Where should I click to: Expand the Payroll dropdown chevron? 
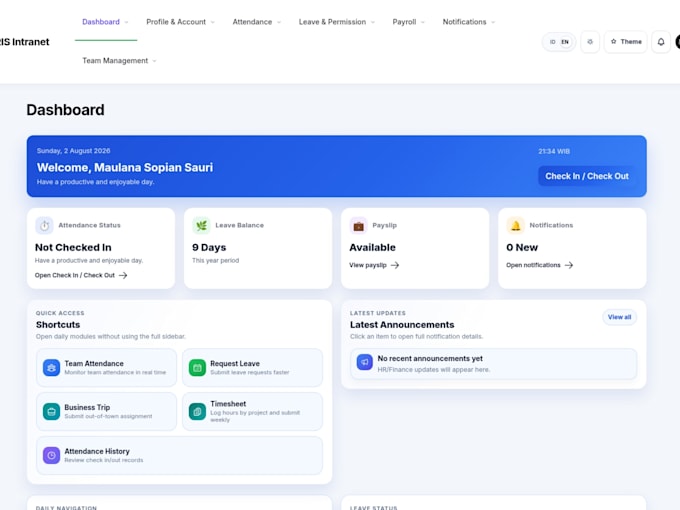pos(423,22)
